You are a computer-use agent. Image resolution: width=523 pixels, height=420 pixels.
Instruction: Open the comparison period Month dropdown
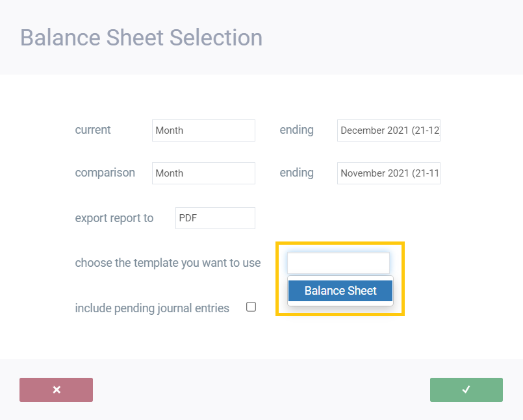(203, 173)
